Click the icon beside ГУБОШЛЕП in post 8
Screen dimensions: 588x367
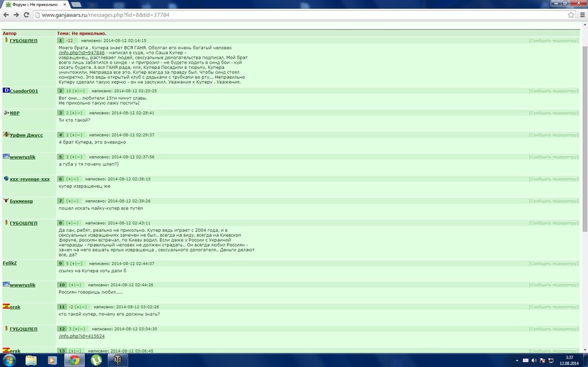6,222
